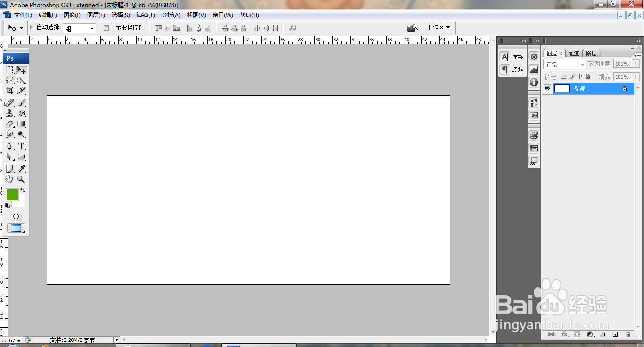The height and width of the screenshot is (347, 644).
Task: Swap foreground and background colors
Action: tap(23, 190)
